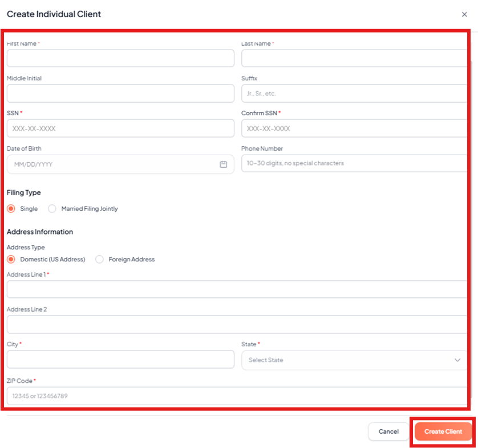The image size is (478, 448).
Task: Select the Single filing type
Action: 11,209
